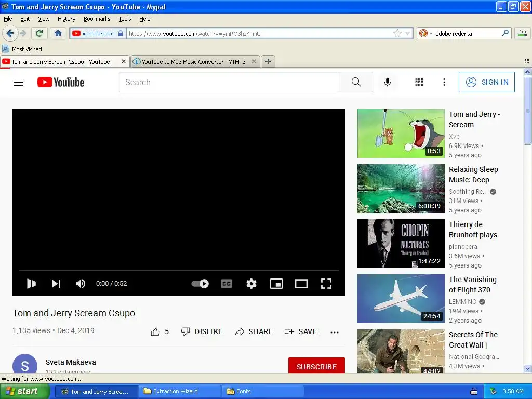Open the Most Visited bookmarks folder

(x=22, y=49)
